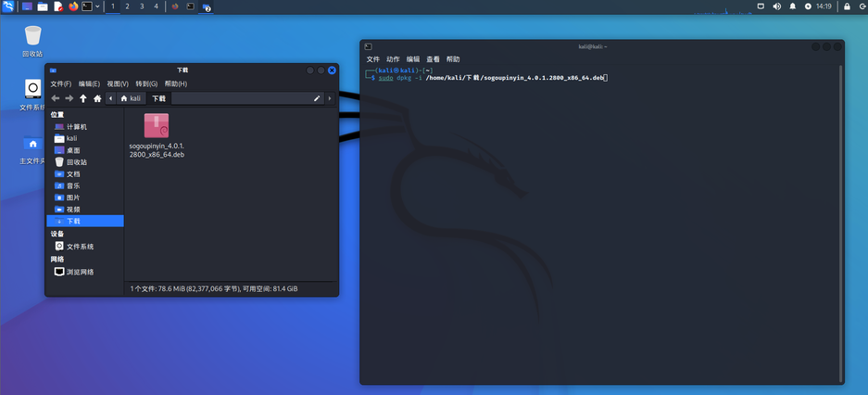Click the kali path bar button
The height and width of the screenshot is (395, 868).
[x=131, y=98]
